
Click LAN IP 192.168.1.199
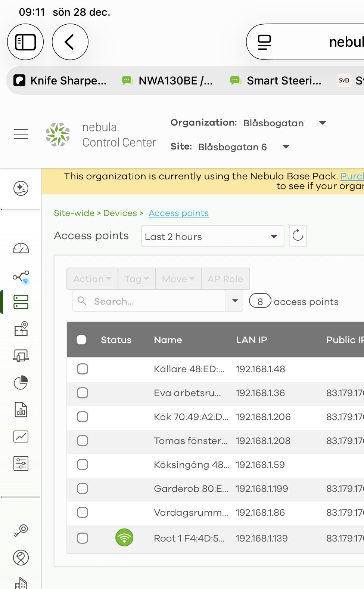click(x=262, y=488)
